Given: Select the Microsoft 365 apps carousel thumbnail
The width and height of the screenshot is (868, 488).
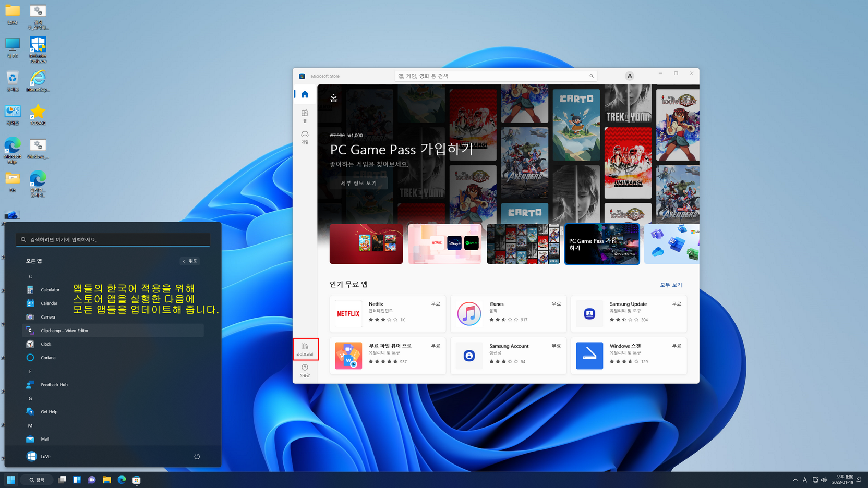Looking at the screenshot, I should 672,244.
